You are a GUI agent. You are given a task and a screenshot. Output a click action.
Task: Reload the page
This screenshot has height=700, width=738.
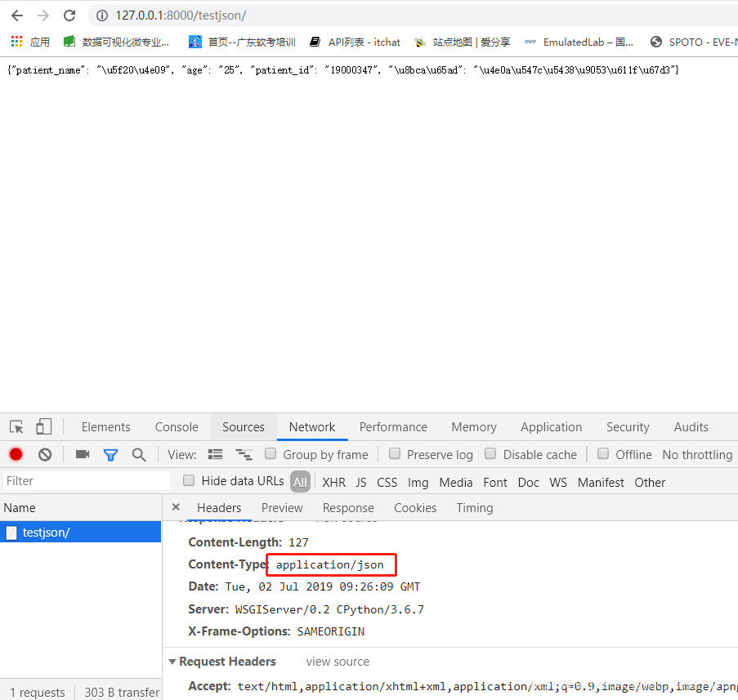pyautogui.click(x=69, y=15)
